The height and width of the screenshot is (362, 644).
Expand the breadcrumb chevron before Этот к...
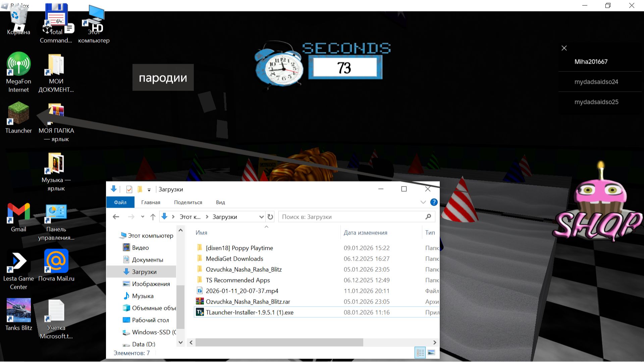point(173,217)
